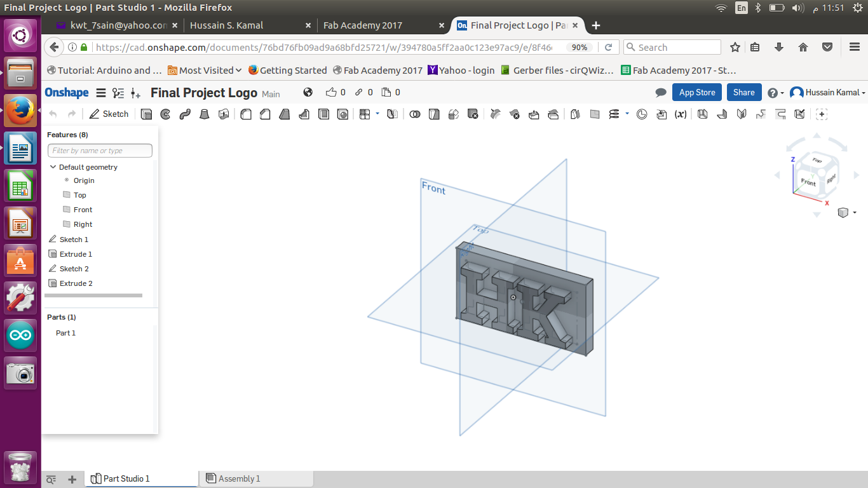Select the Plane tool
This screenshot has height=488, width=868.
pos(595,114)
